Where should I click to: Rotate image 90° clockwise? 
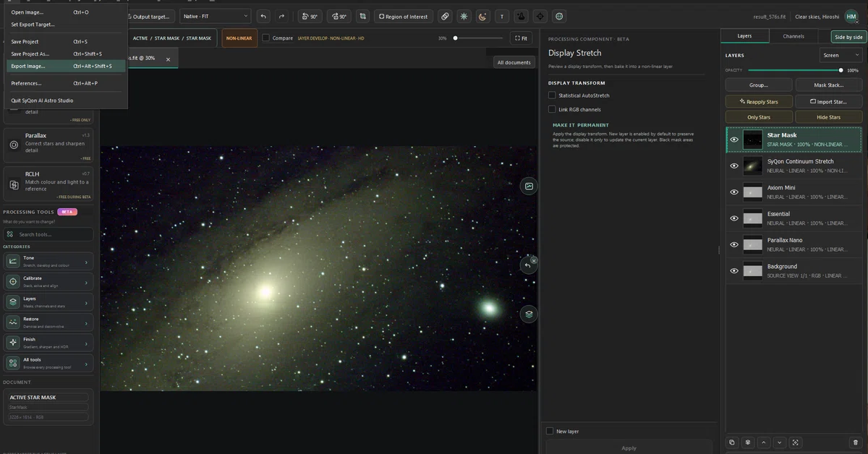pos(339,16)
